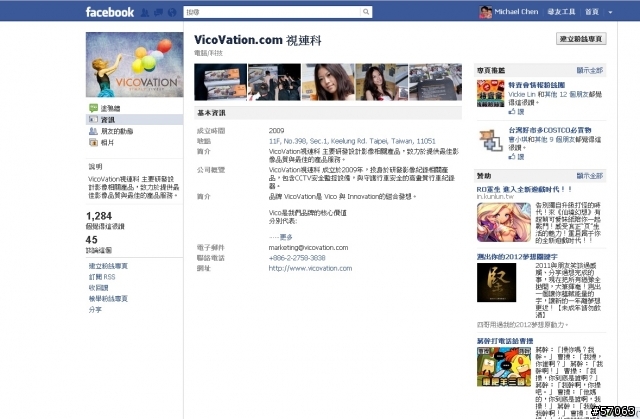Open first product box photo thumbnail
Screen dimensions: 640x419
coord(220,82)
